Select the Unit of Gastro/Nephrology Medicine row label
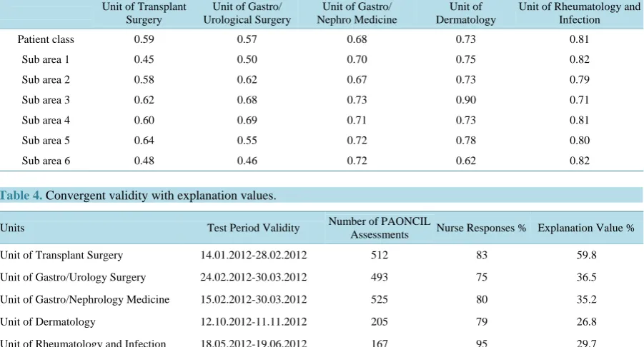 (84, 299)
